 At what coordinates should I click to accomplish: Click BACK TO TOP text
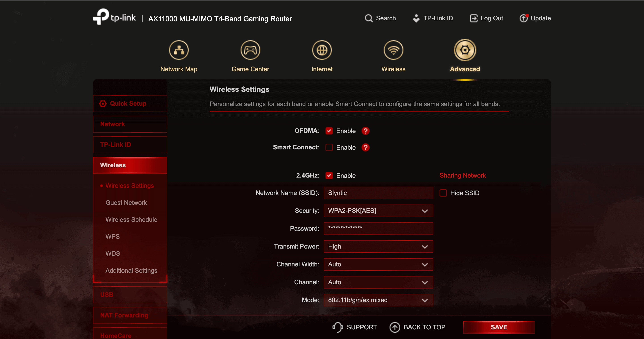pyautogui.click(x=424, y=327)
